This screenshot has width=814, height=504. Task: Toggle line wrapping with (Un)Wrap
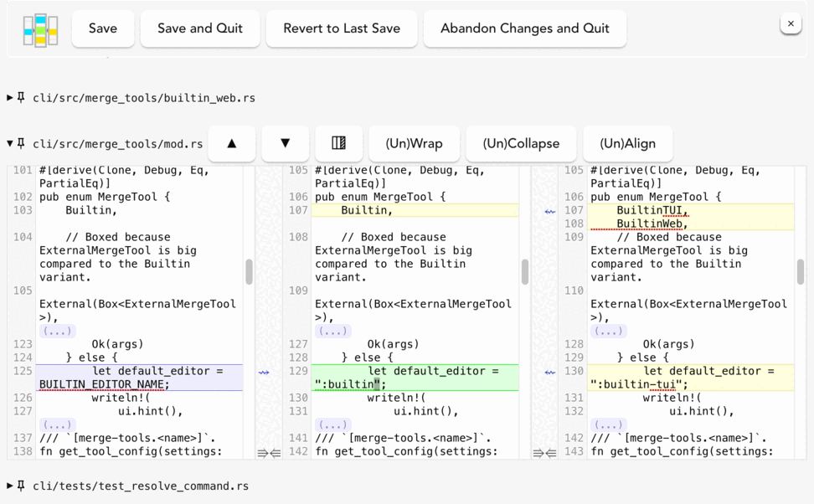coord(414,143)
